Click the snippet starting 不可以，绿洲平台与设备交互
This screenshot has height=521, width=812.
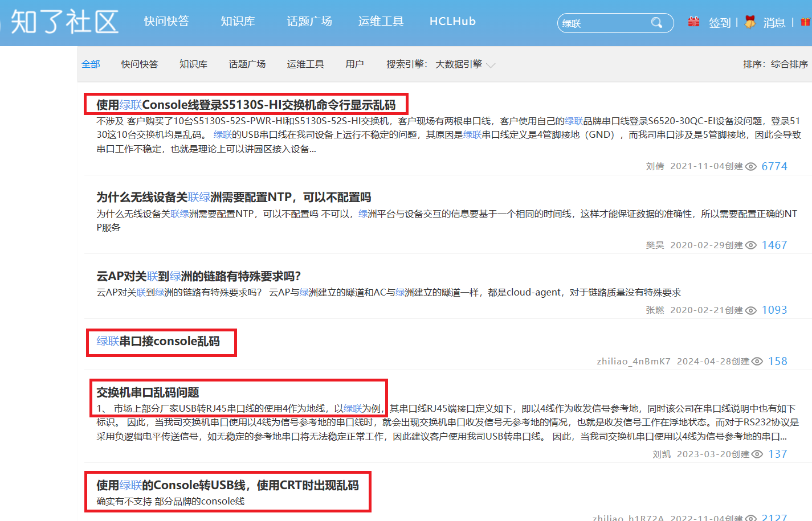click(447, 220)
